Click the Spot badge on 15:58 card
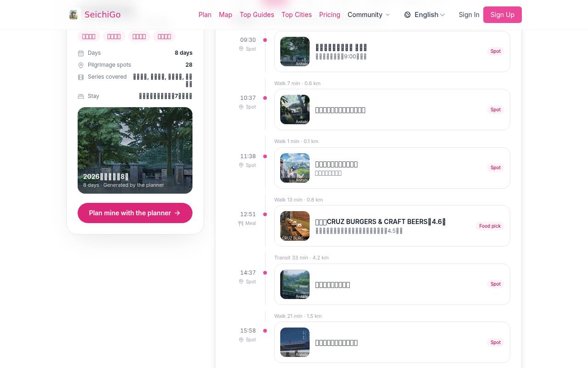This screenshot has height=368, width=588. click(495, 342)
